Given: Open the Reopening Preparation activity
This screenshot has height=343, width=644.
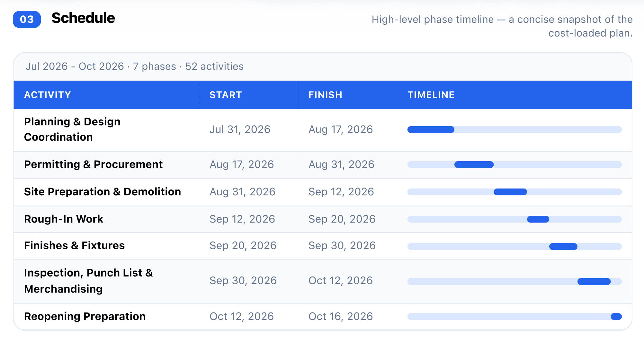Looking at the screenshot, I should [x=85, y=316].
